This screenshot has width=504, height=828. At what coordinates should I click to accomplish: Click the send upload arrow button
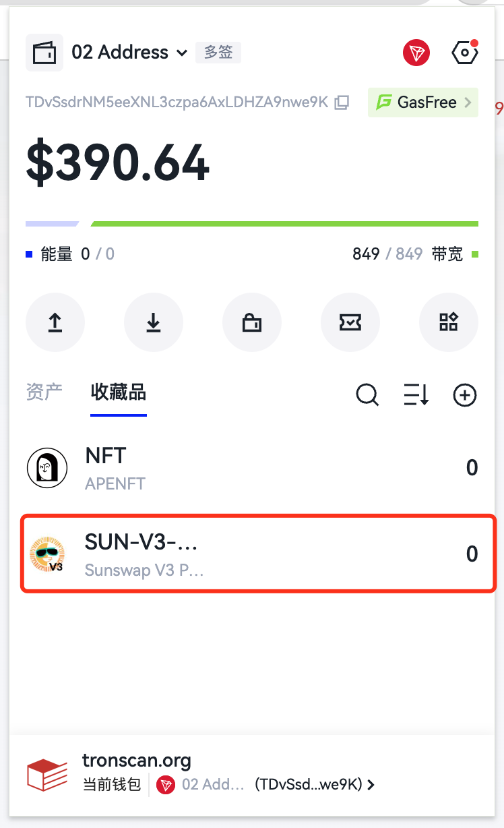[55, 323]
